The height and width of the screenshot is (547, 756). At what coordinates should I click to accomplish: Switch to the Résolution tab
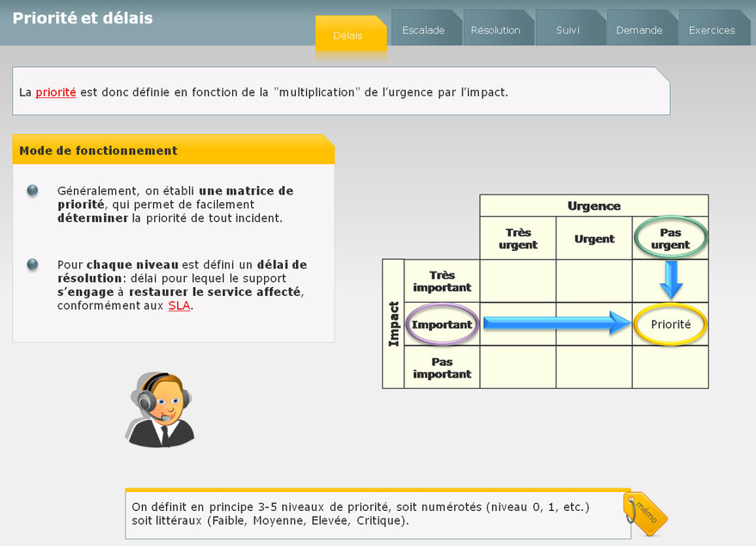point(495,30)
